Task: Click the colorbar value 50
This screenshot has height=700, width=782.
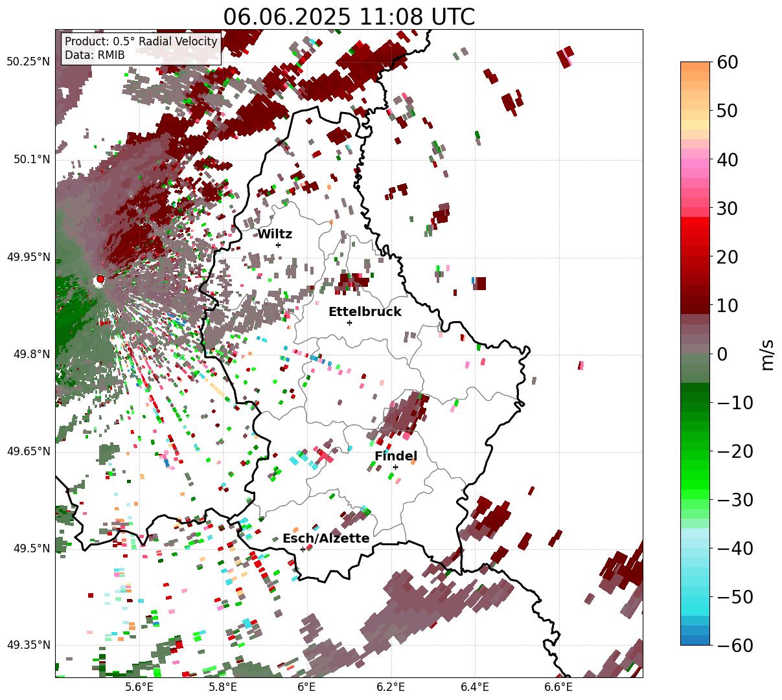Action: [x=727, y=111]
